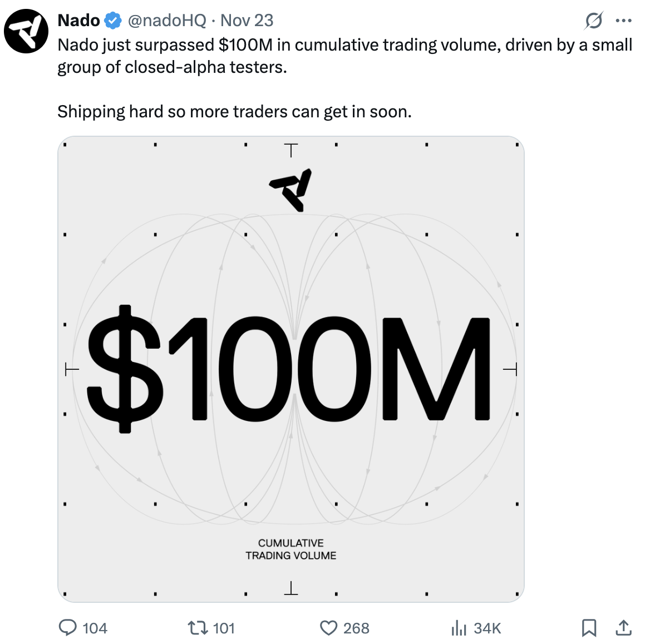Open the share menu for the tweet
Viewport: 650px width, 644px height.
[623, 628]
